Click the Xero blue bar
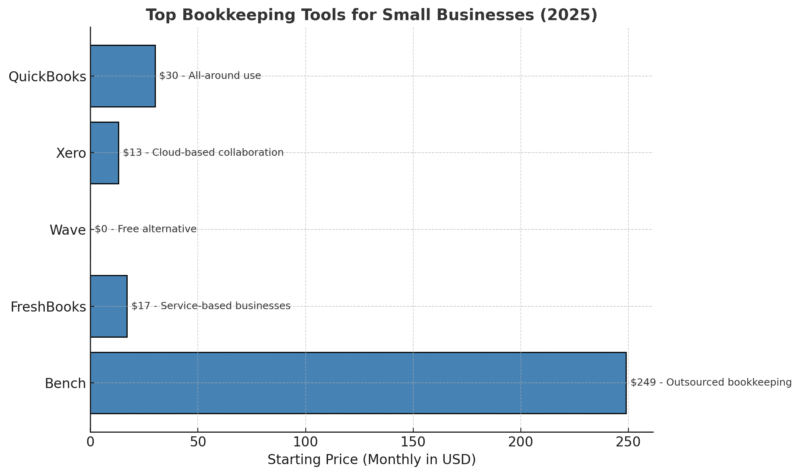This screenshot has height=475, width=800. click(x=105, y=153)
